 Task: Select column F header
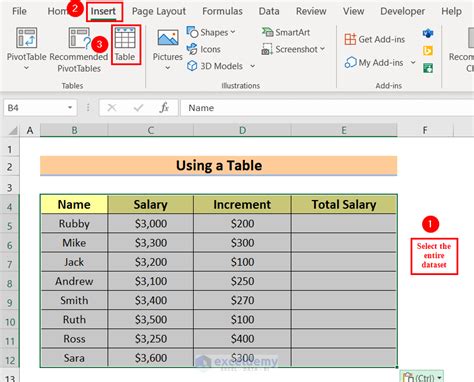(x=425, y=130)
